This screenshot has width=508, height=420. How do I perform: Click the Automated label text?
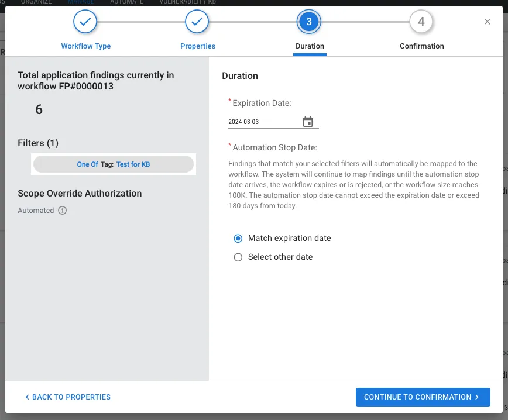(x=36, y=211)
